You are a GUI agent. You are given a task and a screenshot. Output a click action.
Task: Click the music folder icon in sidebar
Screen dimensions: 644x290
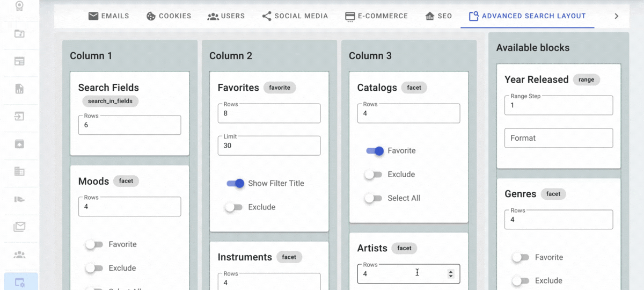[x=19, y=34]
